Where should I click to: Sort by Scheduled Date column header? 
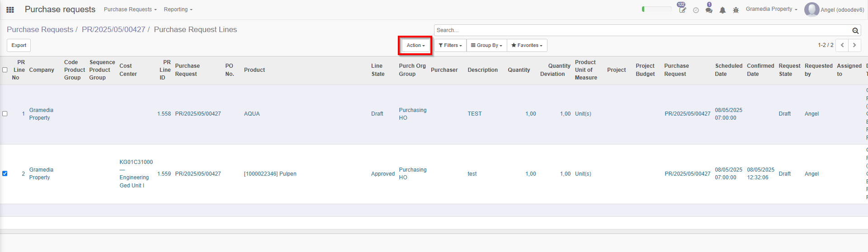tap(729, 70)
